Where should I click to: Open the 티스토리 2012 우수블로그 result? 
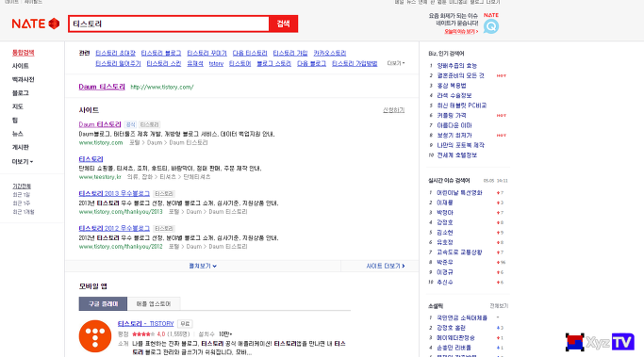click(x=114, y=228)
